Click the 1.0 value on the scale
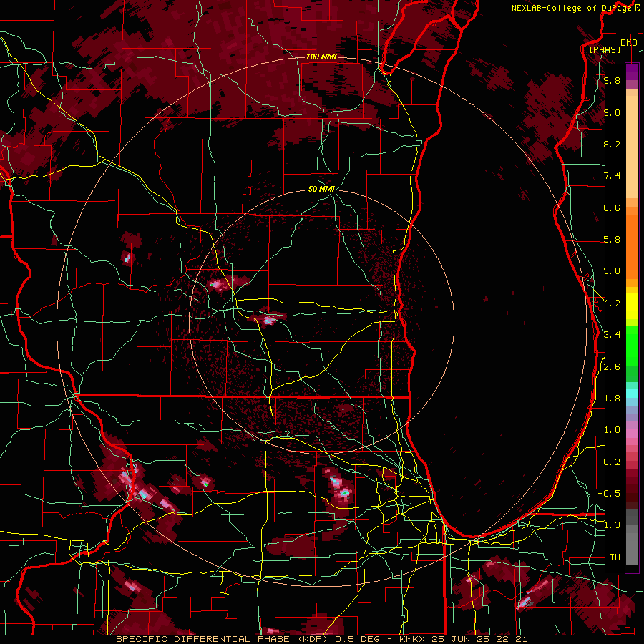Viewport: 644px width, 644px height. click(612, 430)
